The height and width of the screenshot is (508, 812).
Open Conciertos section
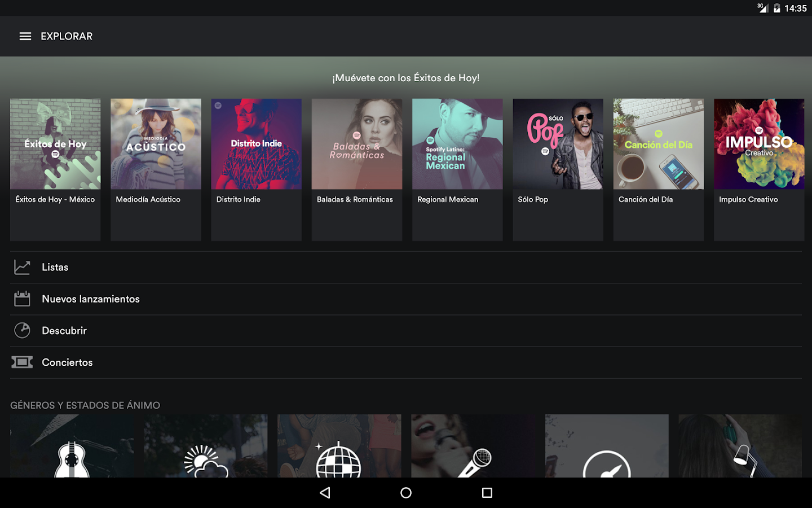point(406,362)
